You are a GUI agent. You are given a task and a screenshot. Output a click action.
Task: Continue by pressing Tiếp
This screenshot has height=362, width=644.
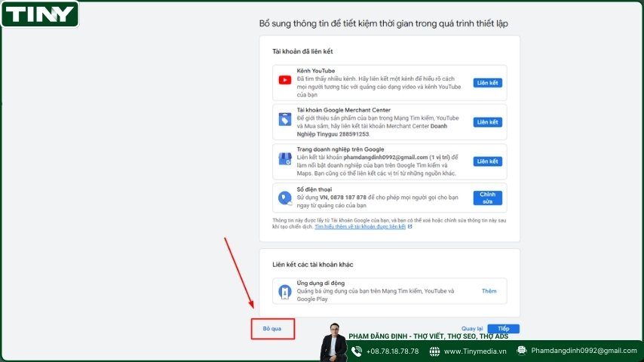(503, 329)
